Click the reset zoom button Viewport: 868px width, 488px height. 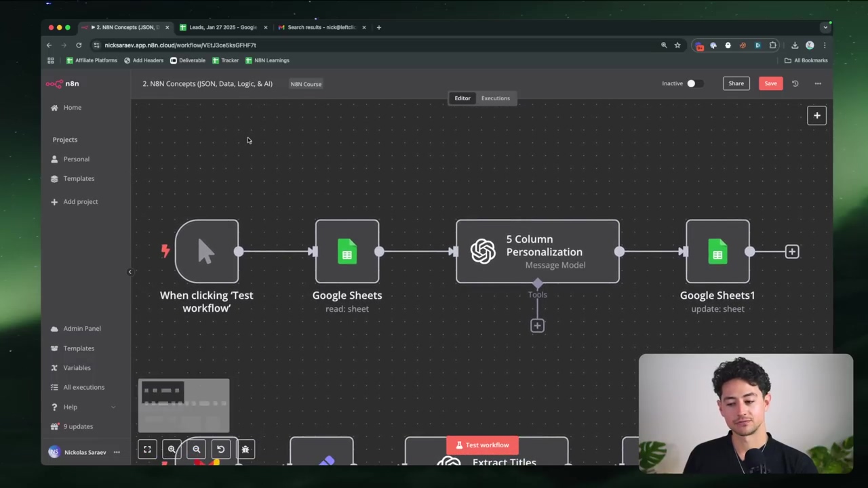(220, 449)
